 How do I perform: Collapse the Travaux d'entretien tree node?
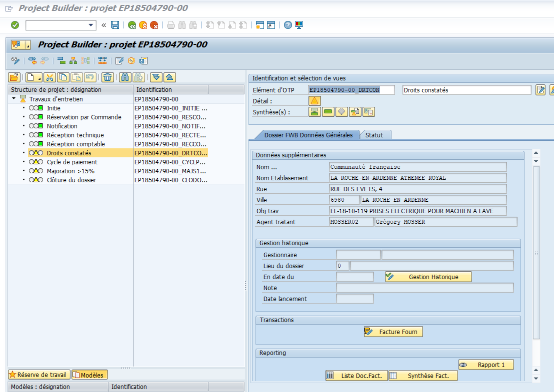coord(14,99)
